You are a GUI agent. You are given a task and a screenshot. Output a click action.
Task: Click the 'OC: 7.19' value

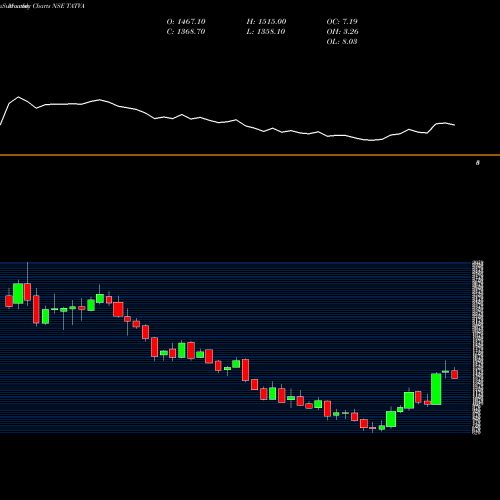click(x=342, y=22)
